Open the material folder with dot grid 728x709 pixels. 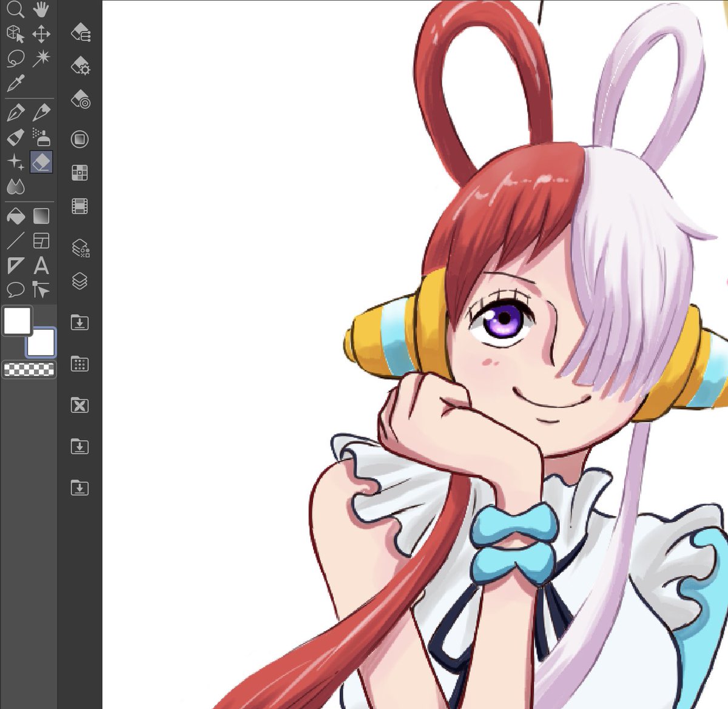pyautogui.click(x=79, y=364)
